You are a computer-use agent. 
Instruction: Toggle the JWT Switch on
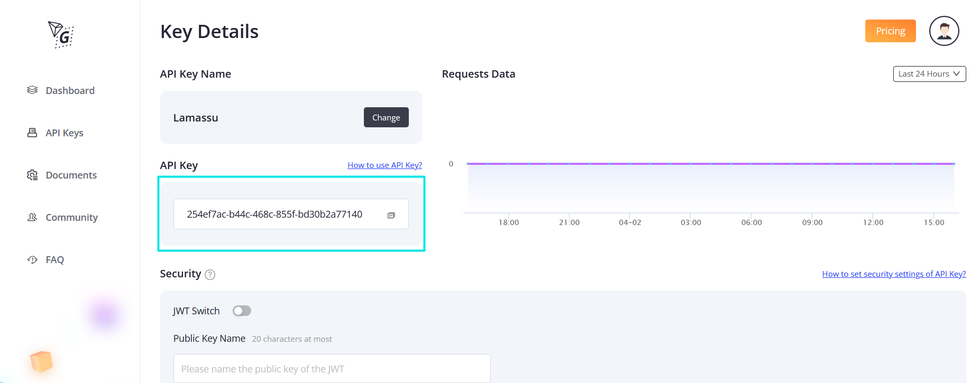[x=242, y=311]
